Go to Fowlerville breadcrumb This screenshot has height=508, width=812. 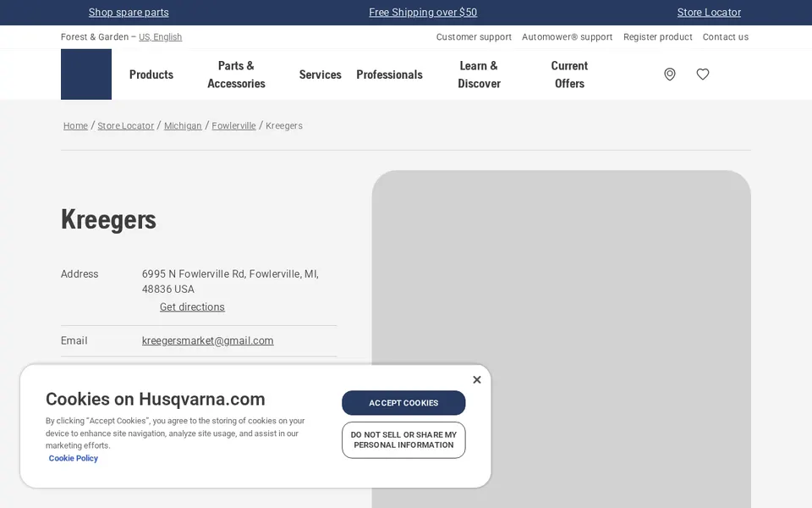pos(233,125)
